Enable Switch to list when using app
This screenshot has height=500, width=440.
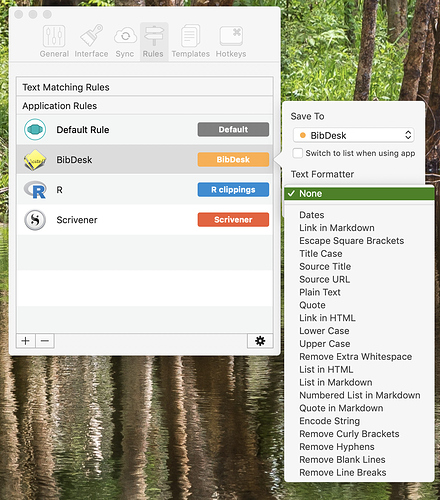(297, 153)
